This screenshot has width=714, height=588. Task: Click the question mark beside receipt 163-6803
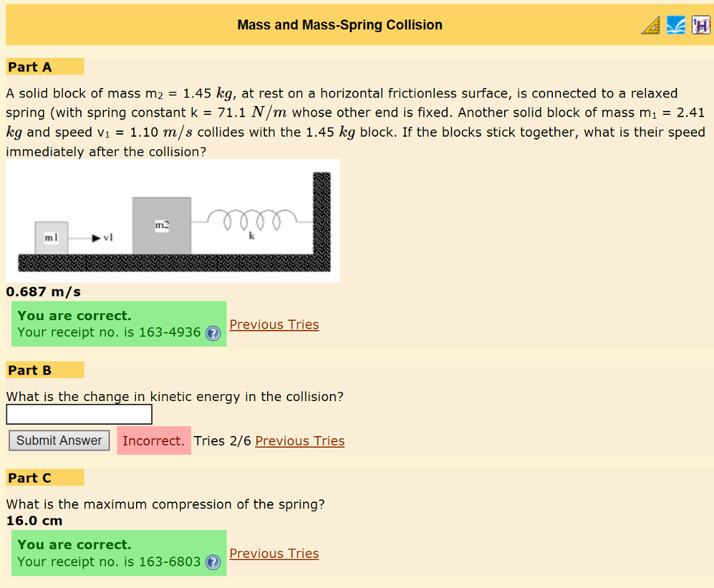coord(213,562)
